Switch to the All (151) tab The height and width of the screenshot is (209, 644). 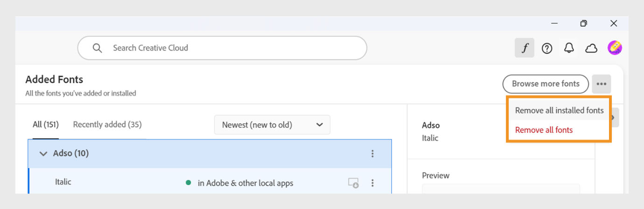pos(45,124)
